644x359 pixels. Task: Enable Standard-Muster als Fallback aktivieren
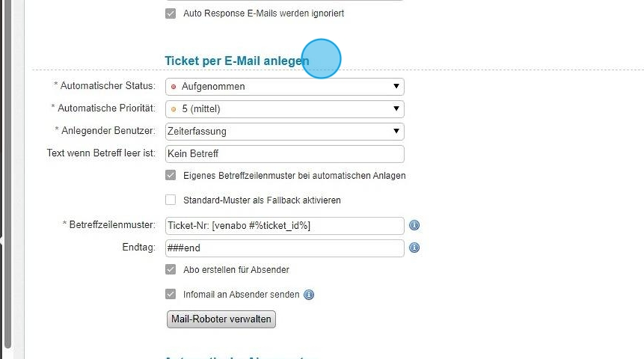170,200
